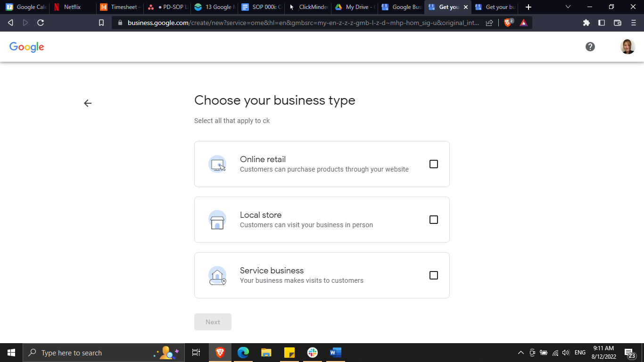Image resolution: width=644 pixels, height=362 pixels.
Task: Expand the tab search dropdown arrow
Action: tap(568, 7)
